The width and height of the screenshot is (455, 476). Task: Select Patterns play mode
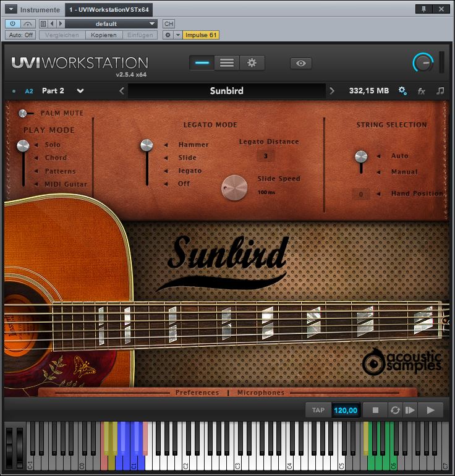61,171
